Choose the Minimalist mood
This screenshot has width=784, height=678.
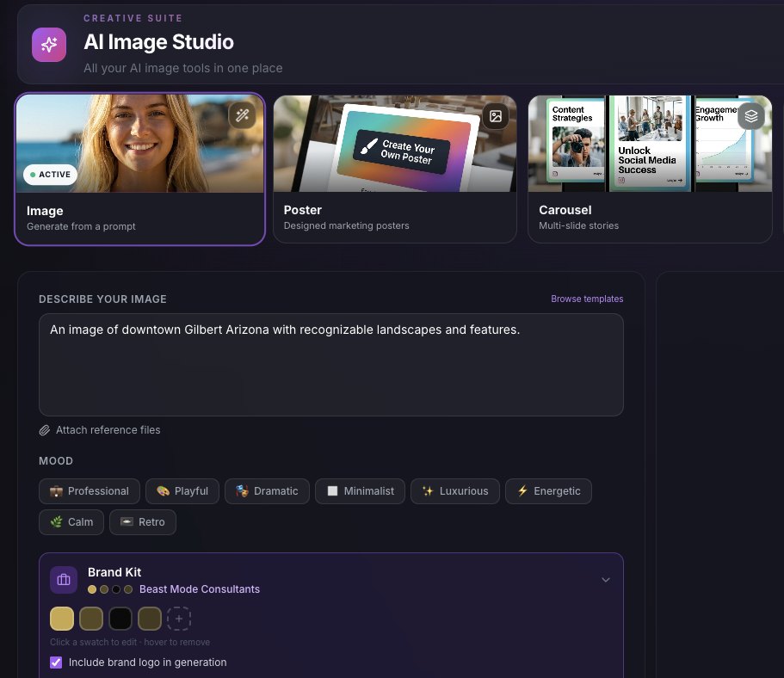tap(360, 491)
